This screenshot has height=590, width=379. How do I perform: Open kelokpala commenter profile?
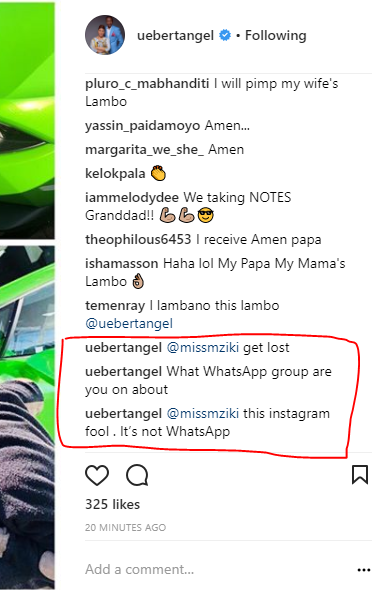[115, 174]
